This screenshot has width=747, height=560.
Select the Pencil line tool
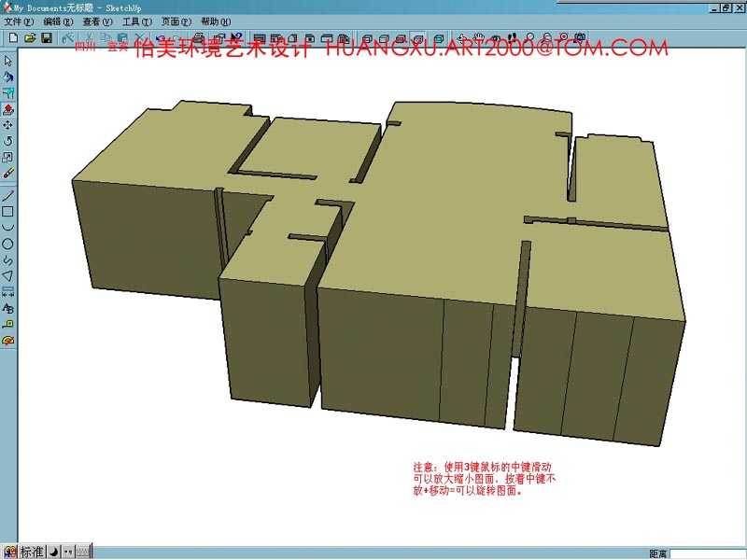click(8, 195)
